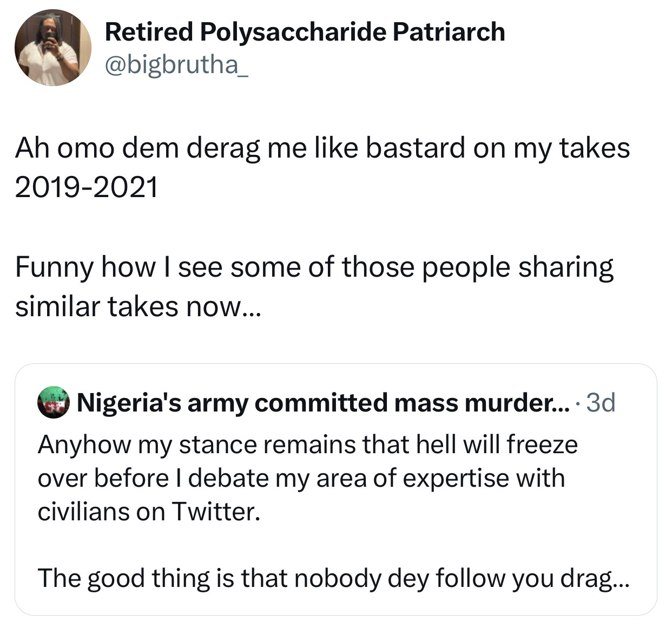672x627 pixels.
Task: Click the 'over before I debate' line
Action: click(301, 479)
